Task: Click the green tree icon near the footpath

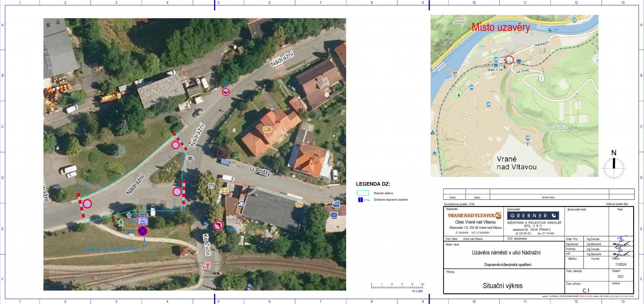Action: point(121,222)
